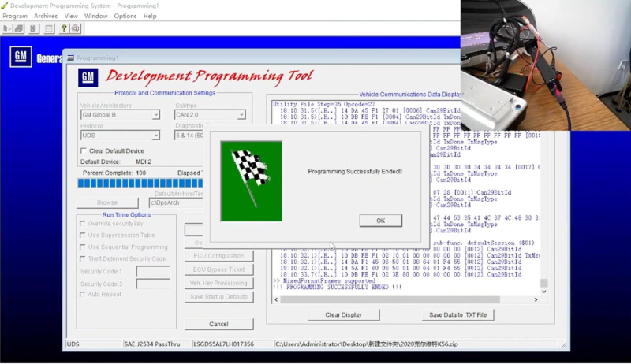This screenshot has height=364, width=631.
Task: Toggle Use Sequential Programming checkbox
Action: pos(83,247)
